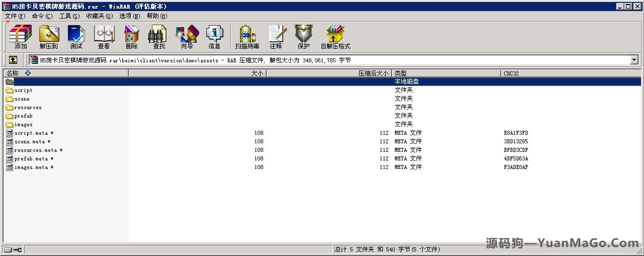The image size is (644, 256).
Task: Select the resources folder
Action: (x=28, y=108)
